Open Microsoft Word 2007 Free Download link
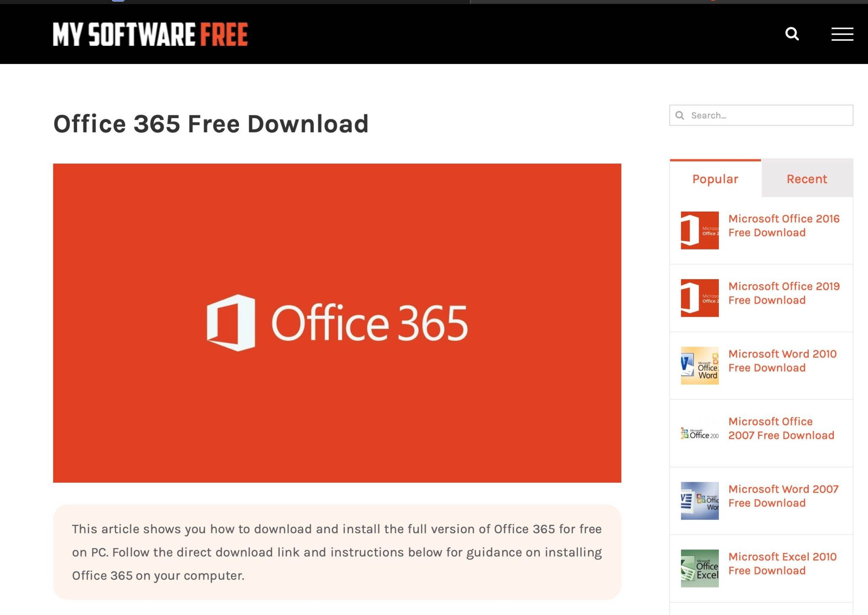Image resolution: width=868 pixels, height=615 pixels. coord(783,496)
